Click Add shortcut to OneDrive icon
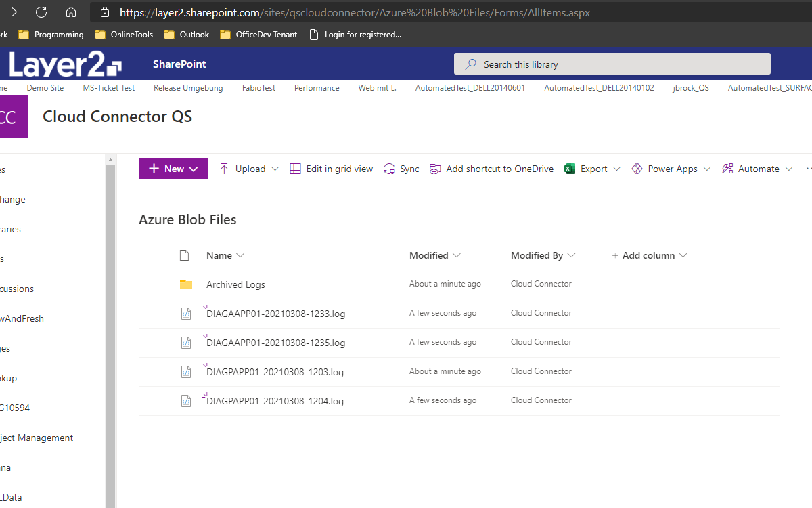This screenshot has height=508, width=812. [435, 169]
